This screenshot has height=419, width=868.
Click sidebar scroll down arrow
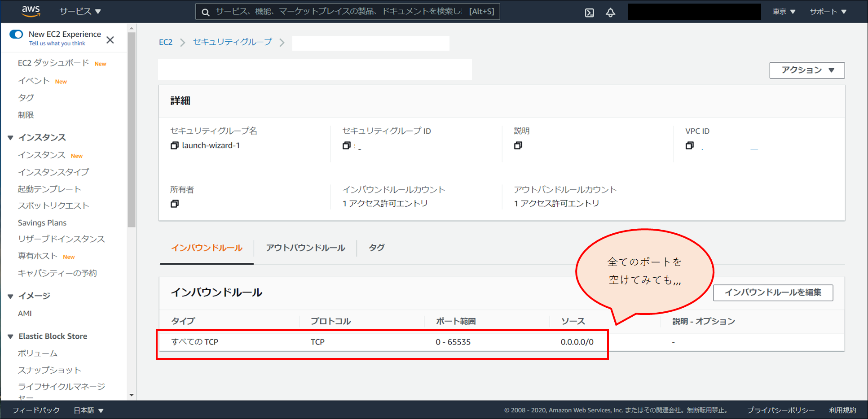[132, 395]
